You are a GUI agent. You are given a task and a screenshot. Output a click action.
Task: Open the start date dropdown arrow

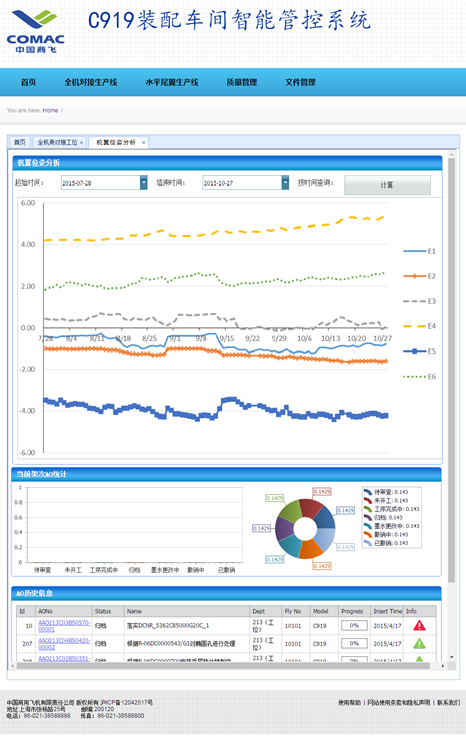(x=144, y=183)
